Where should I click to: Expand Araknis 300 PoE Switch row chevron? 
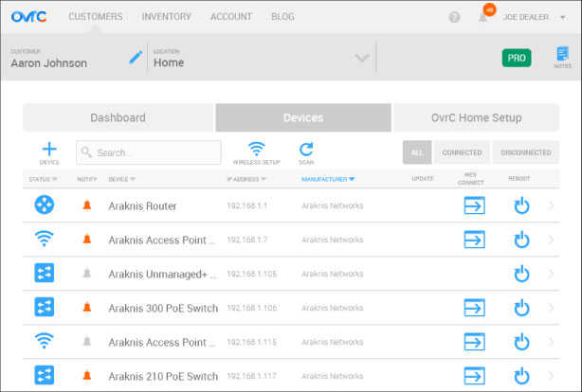(x=551, y=308)
